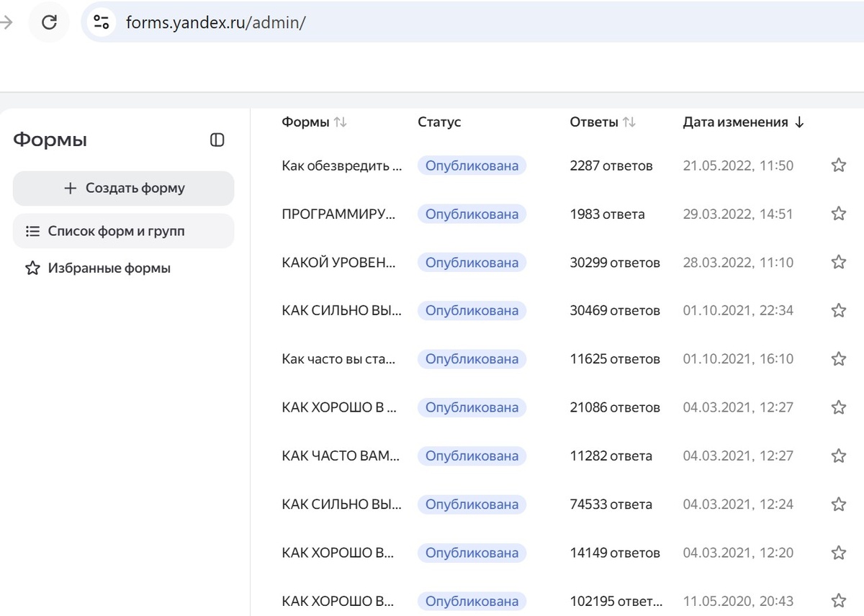
Task: Click the Опубликована status of 'КАК ЧАСТО ВАМ...'
Action: click(472, 456)
